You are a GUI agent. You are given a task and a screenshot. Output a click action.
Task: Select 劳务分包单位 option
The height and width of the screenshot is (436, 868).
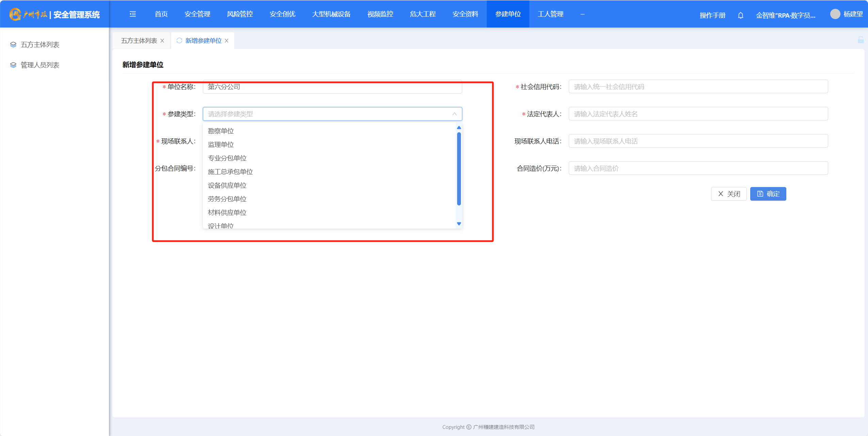coord(227,199)
